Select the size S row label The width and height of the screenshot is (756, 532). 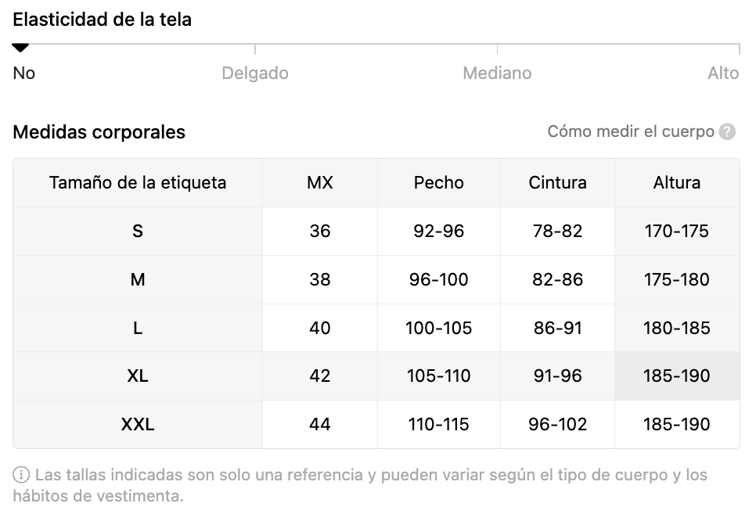click(x=138, y=232)
